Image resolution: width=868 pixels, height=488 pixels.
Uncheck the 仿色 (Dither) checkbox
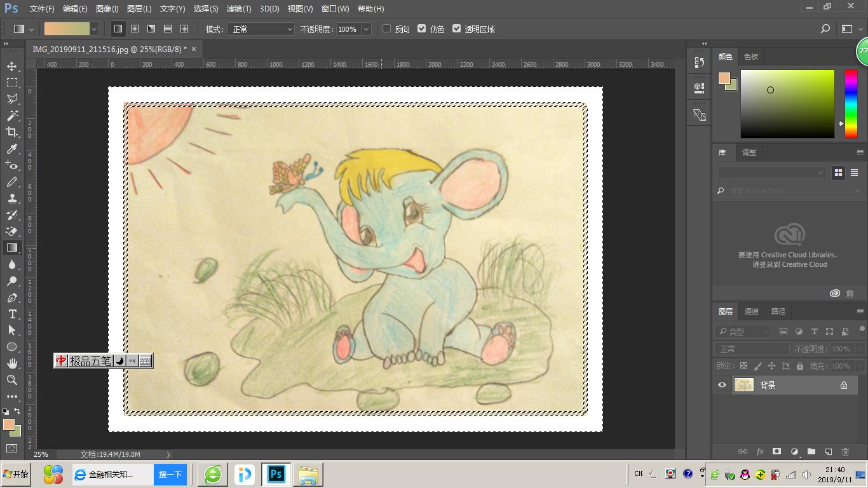tap(421, 29)
